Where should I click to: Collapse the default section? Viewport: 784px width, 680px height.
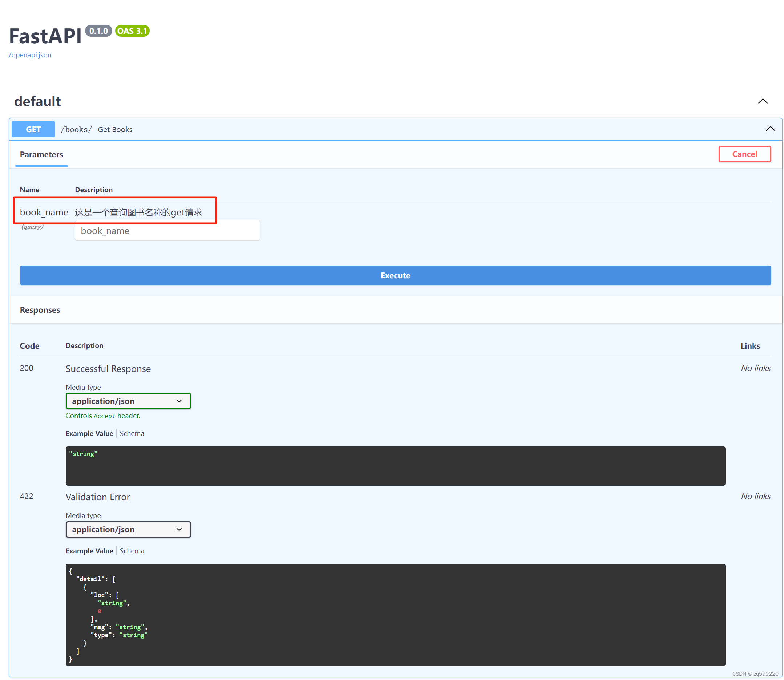[x=763, y=101]
